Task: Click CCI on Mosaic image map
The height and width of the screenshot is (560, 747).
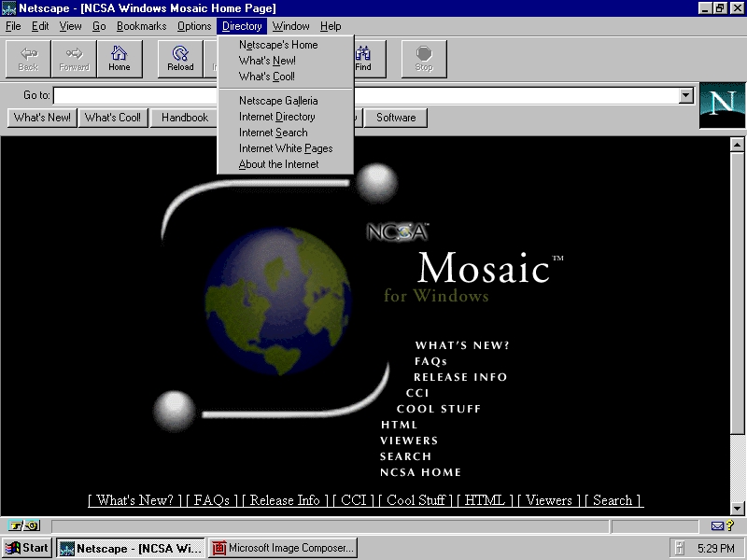Action: click(x=417, y=393)
